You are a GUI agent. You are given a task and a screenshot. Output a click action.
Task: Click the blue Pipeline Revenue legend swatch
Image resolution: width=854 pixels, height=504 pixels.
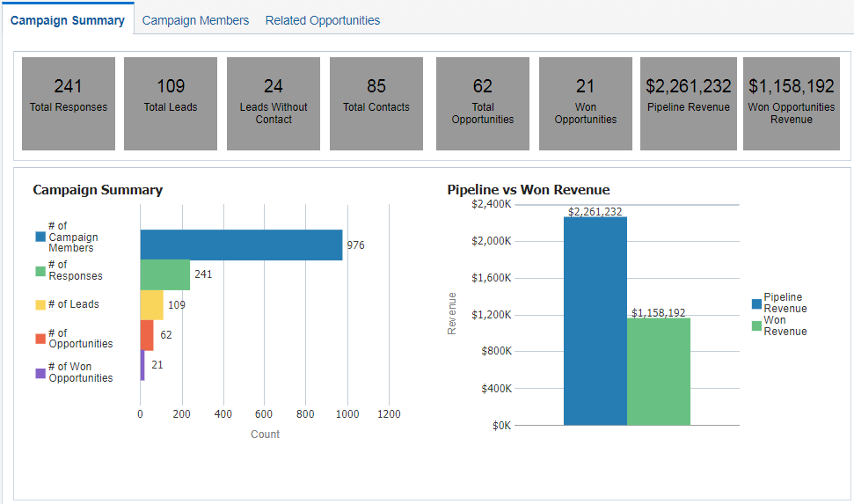(x=756, y=303)
